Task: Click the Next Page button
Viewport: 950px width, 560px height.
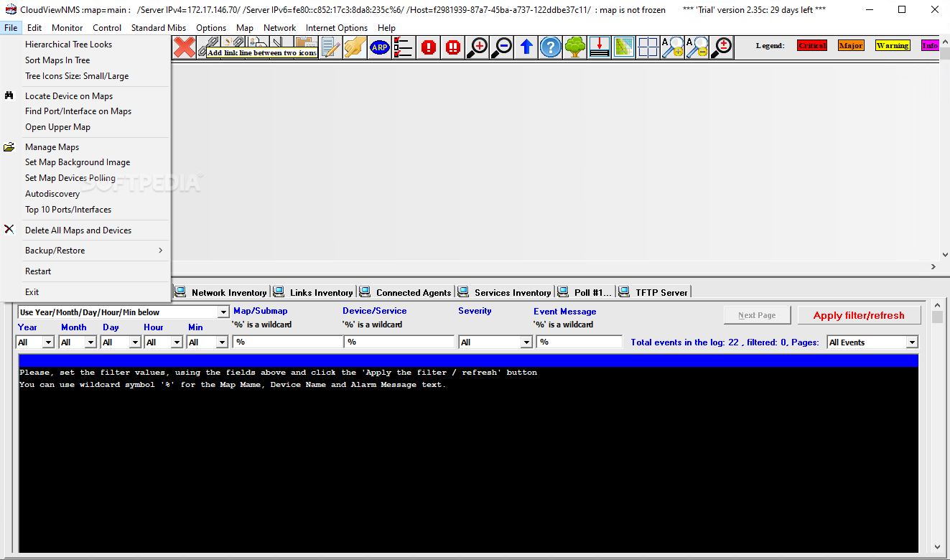Action: coord(757,315)
